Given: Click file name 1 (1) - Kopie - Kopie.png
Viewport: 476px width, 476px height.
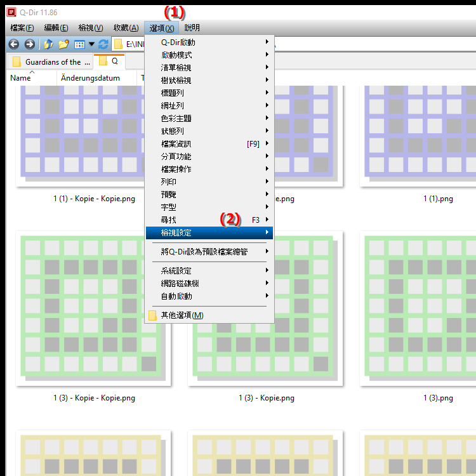Looking at the screenshot, I should coord(94,199).
